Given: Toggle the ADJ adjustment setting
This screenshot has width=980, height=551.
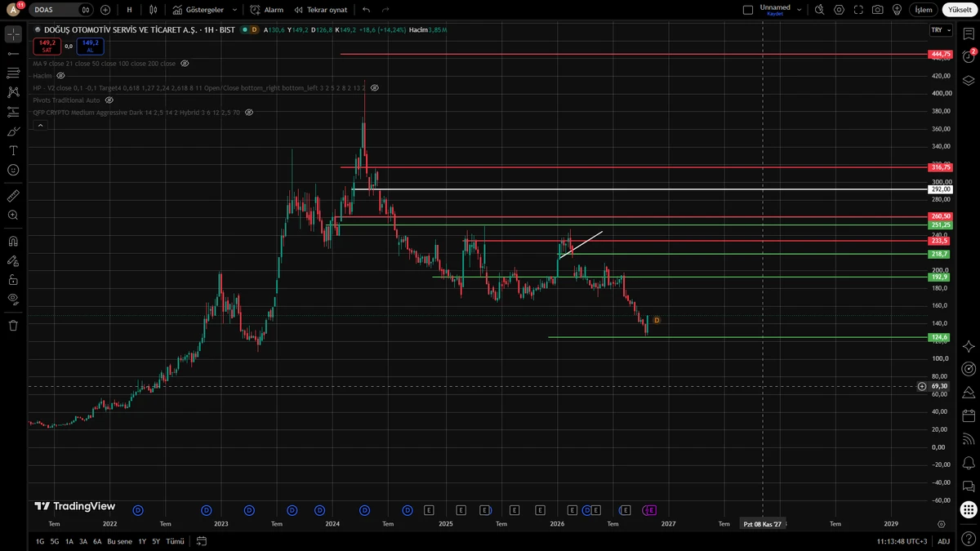Looking at the screenshot, I should click(x=943, y=541).
